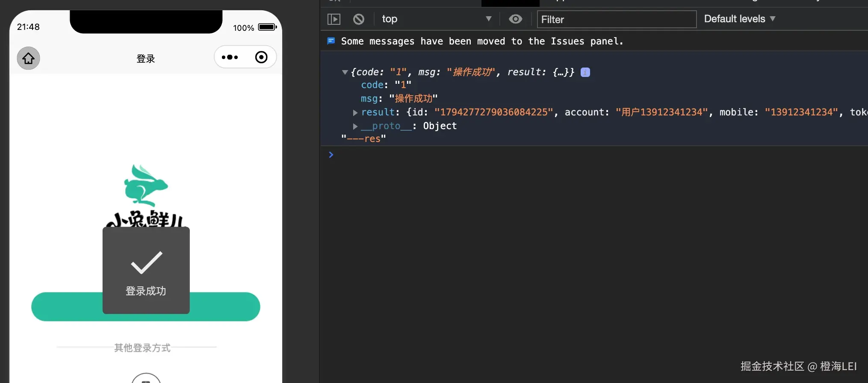Open the live expression eye icon
This screenshot has width=868, height=383.
(515, 19)
